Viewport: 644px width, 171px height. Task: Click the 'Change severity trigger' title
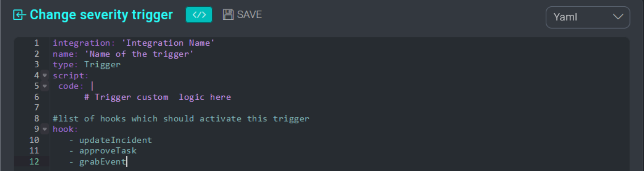point(101,15)
